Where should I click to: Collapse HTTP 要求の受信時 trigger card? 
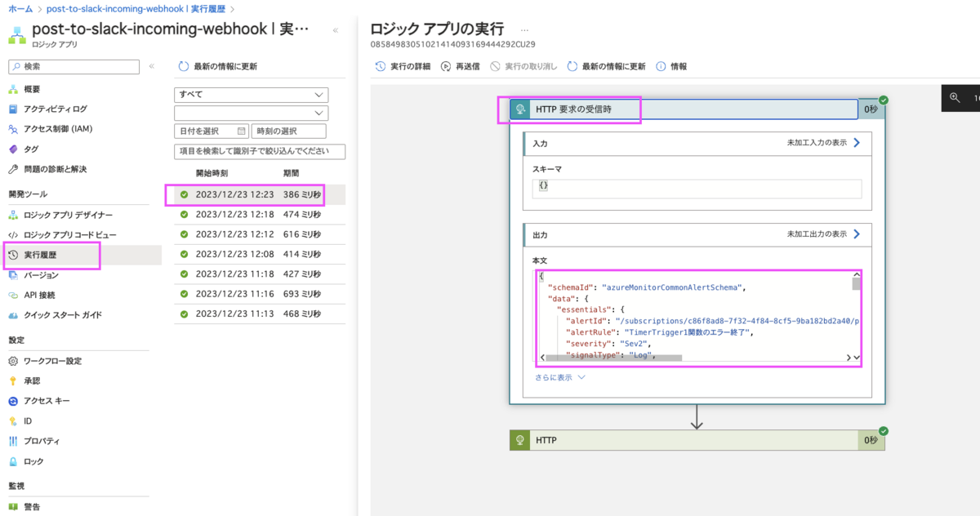(x=684, y=109)
